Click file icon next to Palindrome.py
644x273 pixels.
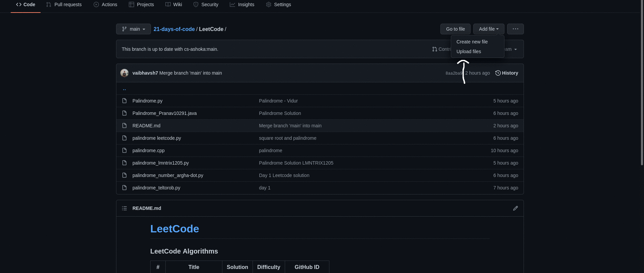[124, 101]
